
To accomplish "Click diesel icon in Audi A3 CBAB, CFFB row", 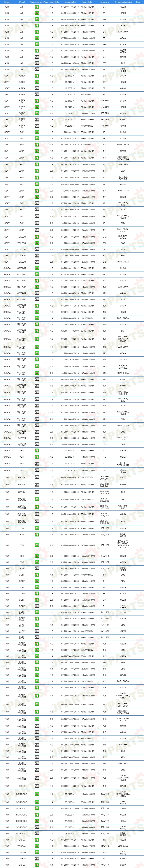I will 37,69.
